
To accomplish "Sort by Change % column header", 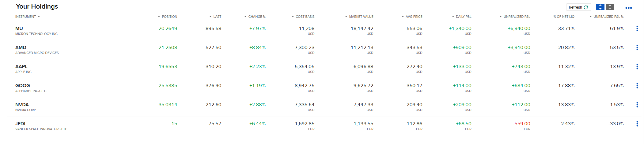I will (x=255, y=17).
